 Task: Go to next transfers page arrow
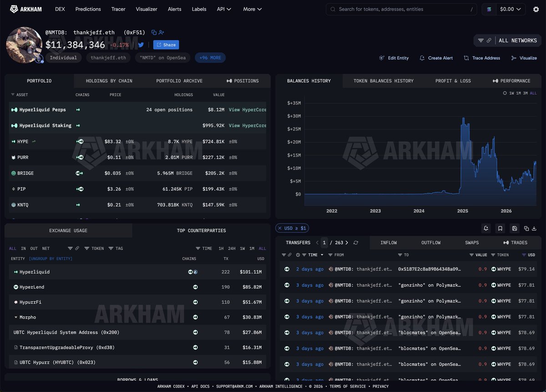tap(347, 243)
